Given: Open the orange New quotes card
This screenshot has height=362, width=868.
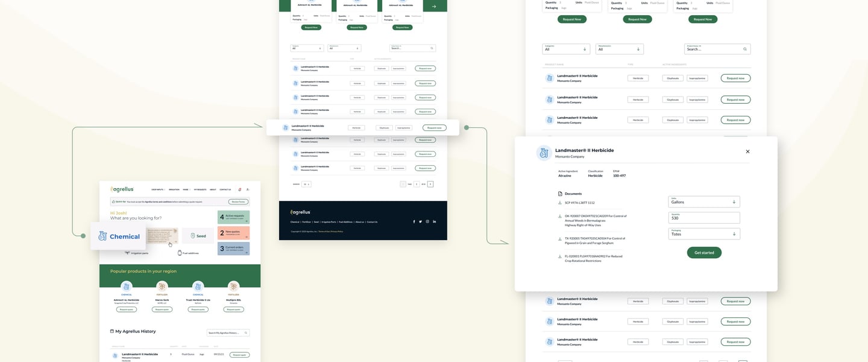Looking at the screenshot, I should click(233, 233).
